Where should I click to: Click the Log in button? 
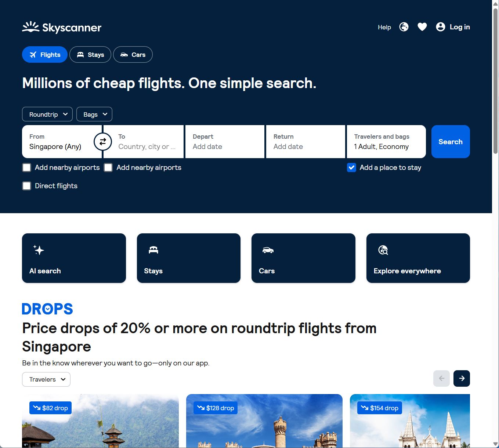(x=453, y=27)
